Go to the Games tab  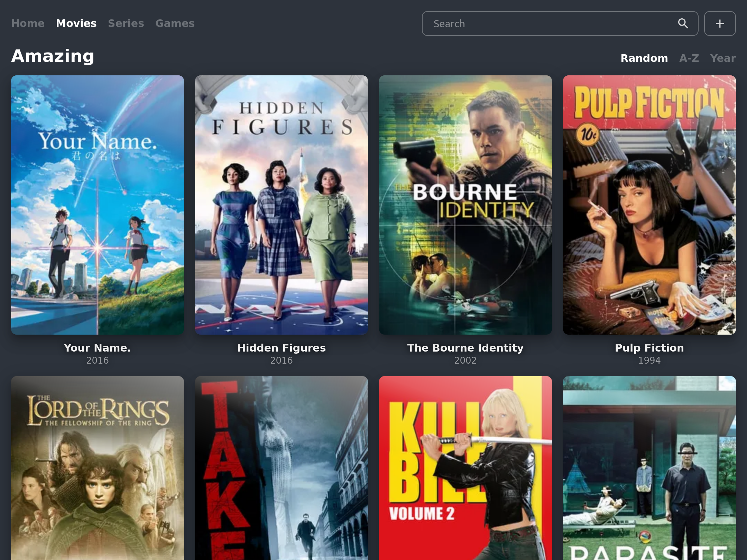tap(175, 24)
